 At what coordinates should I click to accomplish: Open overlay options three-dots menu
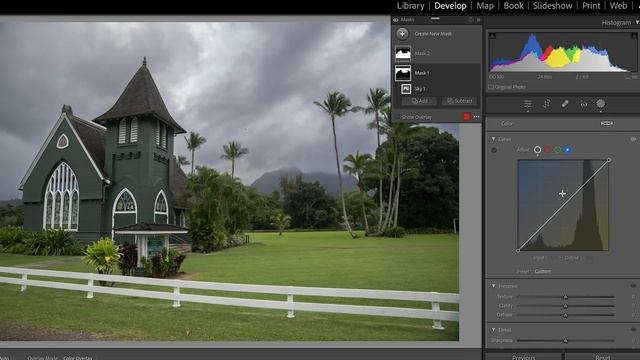point(476,117)
